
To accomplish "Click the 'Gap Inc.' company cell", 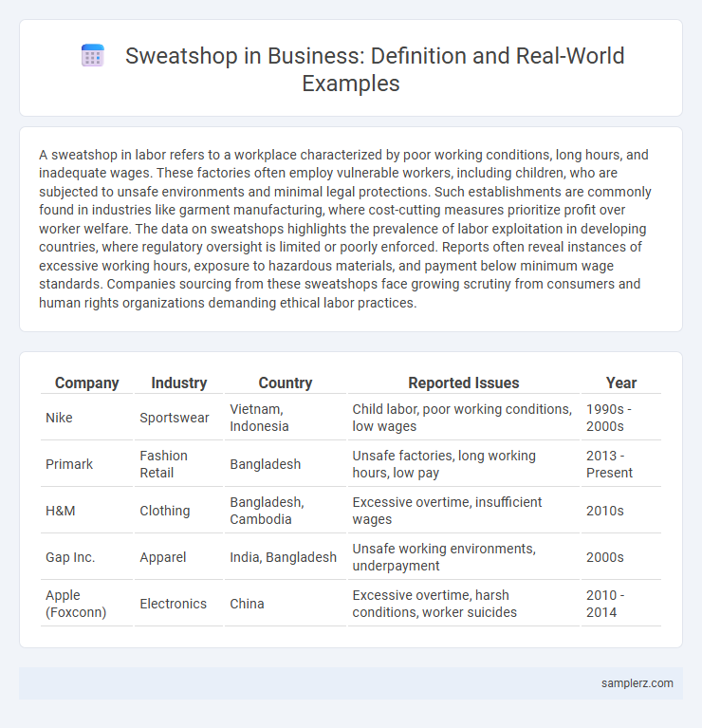I will [86, 557].
